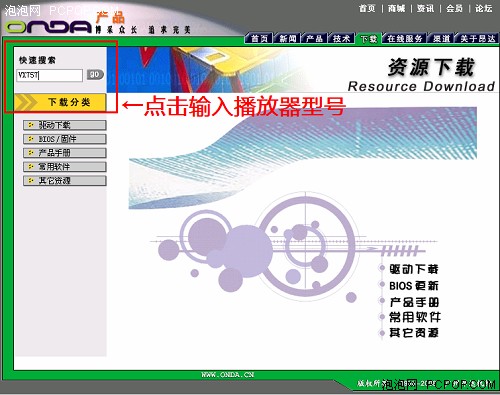Screen dimensions: 500x395
Task: Open 驱动下载 in the left sidebar
Action: click(x=65, y=125)
